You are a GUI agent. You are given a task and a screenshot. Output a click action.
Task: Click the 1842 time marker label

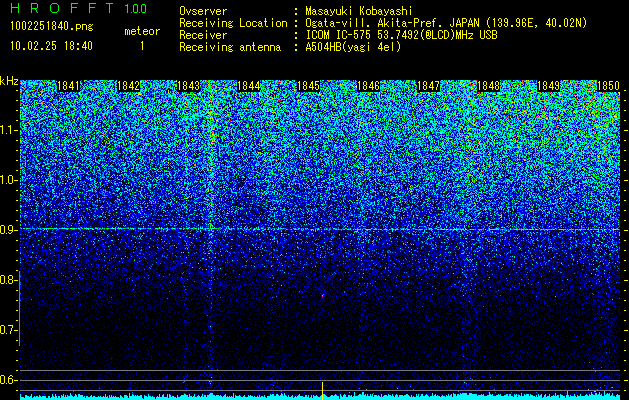click(x=128, y=86)
